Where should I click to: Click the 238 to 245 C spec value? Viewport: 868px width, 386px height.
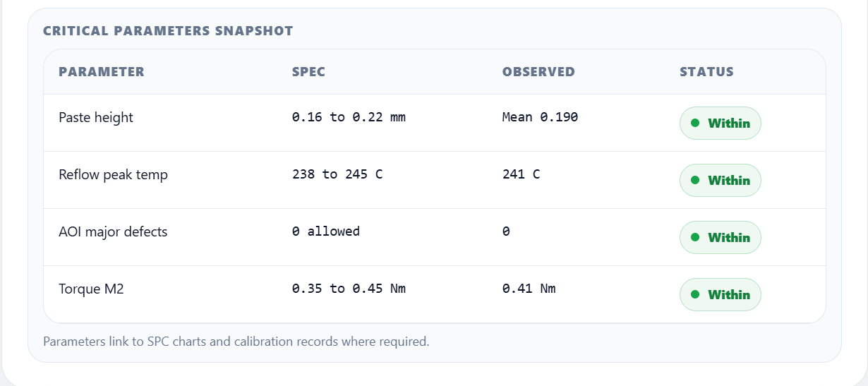(x=337, y=175)
